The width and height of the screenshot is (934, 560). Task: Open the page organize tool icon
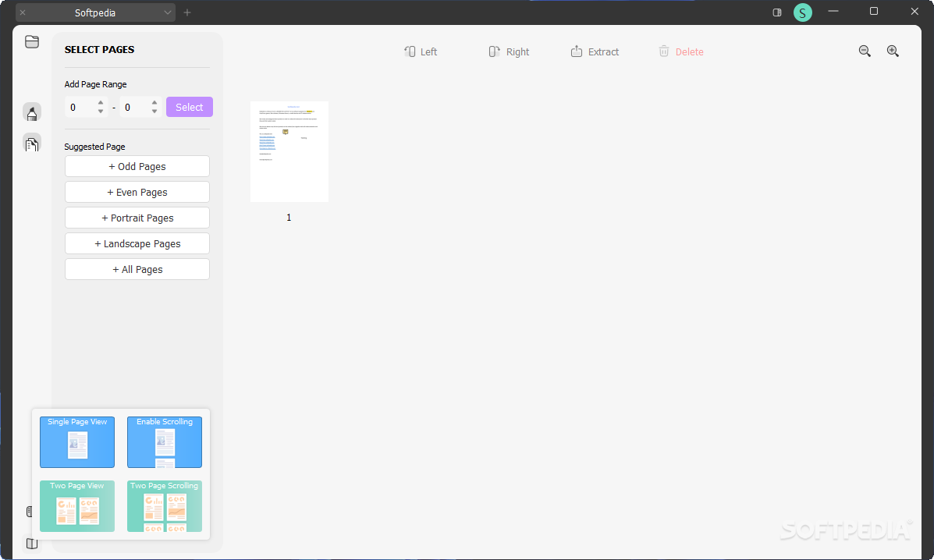pos(32,143)
